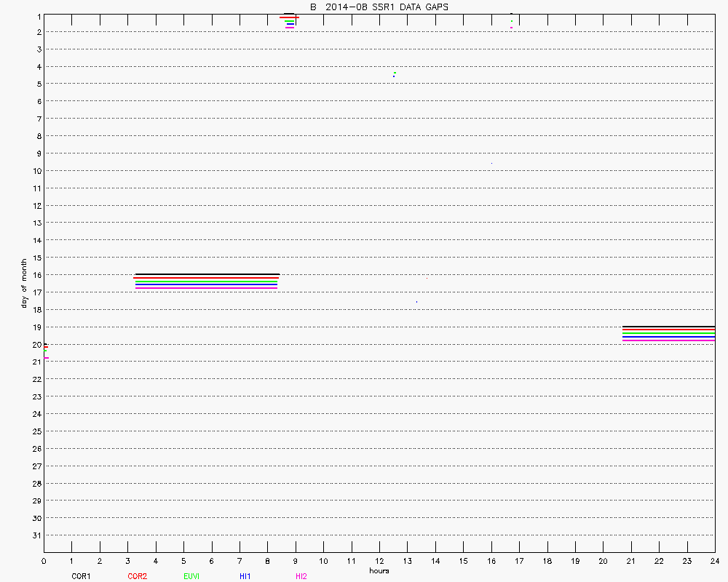
Task: Select the black COR1 gap bar on day 16
Action: 207,274
